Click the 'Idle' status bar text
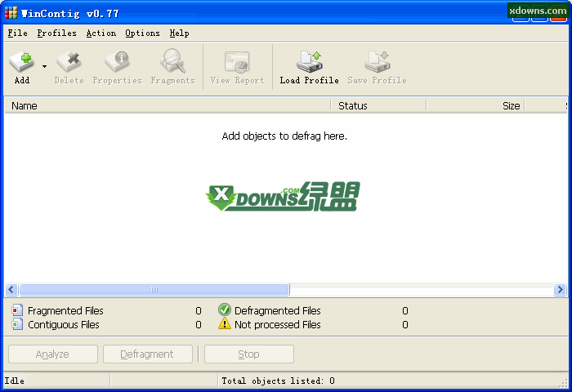Image resolution: width=572 pixels, height=392 pixels. tap(15, 381)
